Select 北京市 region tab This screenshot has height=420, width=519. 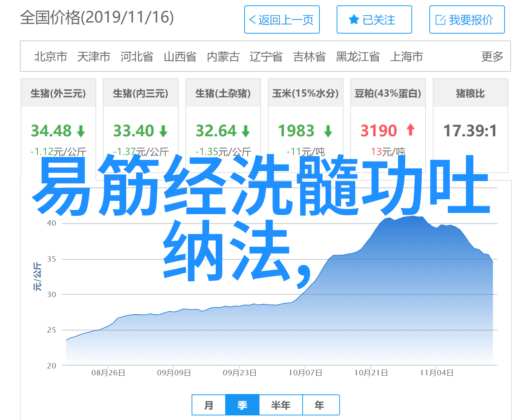coord(50,57)
